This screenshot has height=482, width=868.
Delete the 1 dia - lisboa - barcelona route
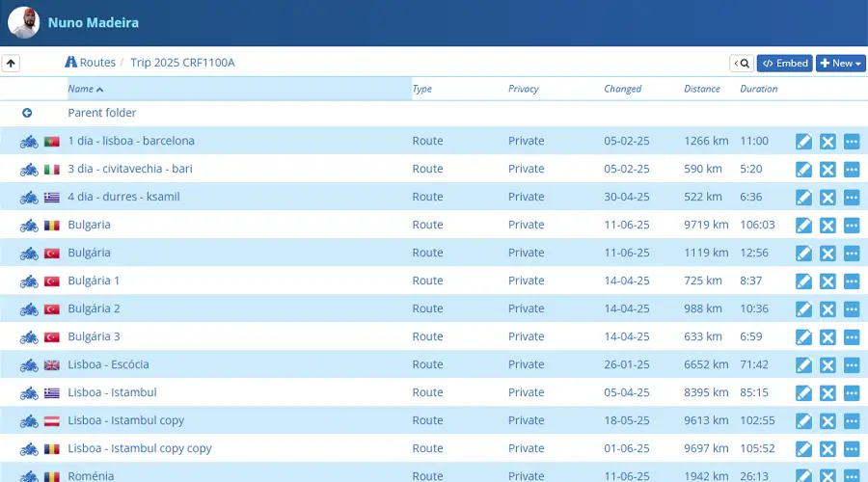coord(827,141)
